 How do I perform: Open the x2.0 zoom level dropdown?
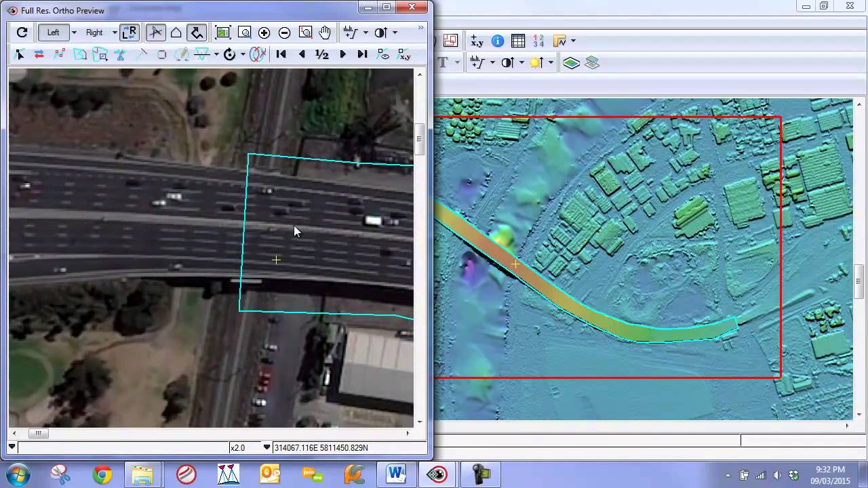click(x=267, y=447)
